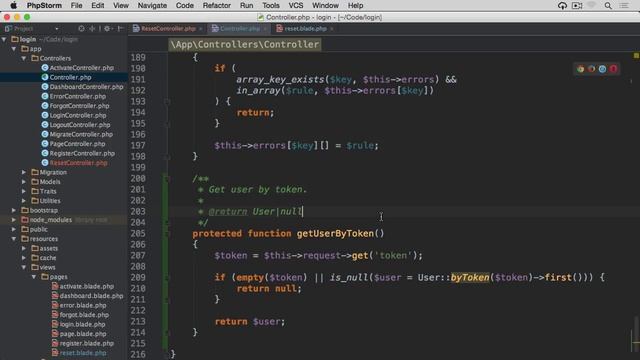
Task: Open Safari browser preview icon
Action: pyautogui.click(x=602, y=69)
